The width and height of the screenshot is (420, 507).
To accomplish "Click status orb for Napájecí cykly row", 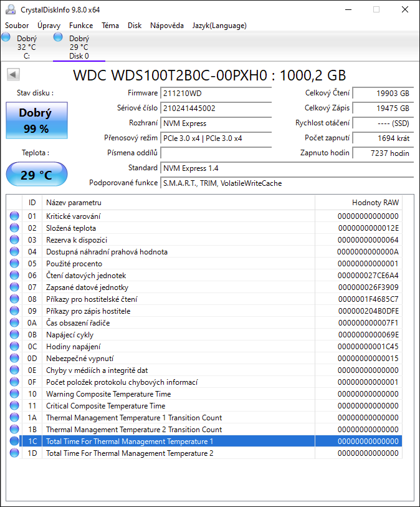I will [x=14, y=334].
